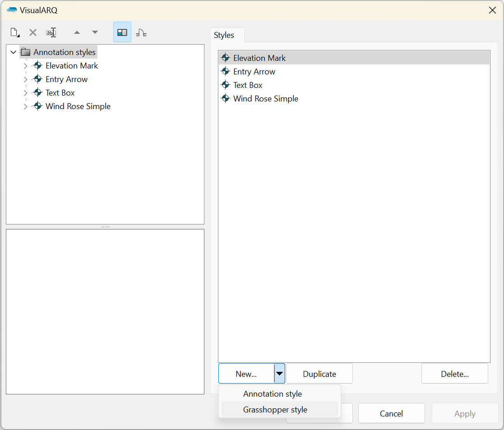Expand Entry Arrow tree node
Image resolution: width=504 pixels, height=430 pixels.
click(25, 79)
